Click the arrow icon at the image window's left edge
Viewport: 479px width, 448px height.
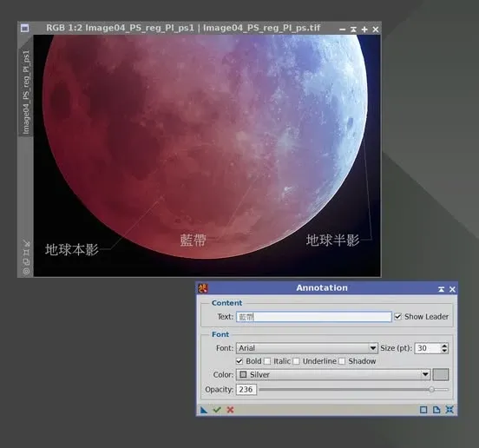(x=26, y=243)
